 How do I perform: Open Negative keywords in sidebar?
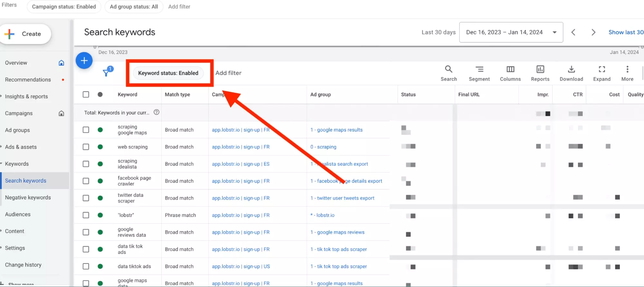click(28, 197)
